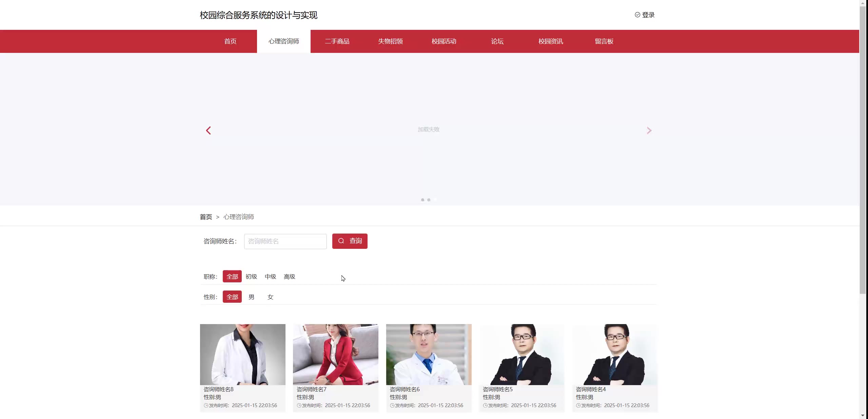Open the 二手商品 navigation tab

point(337,41)
